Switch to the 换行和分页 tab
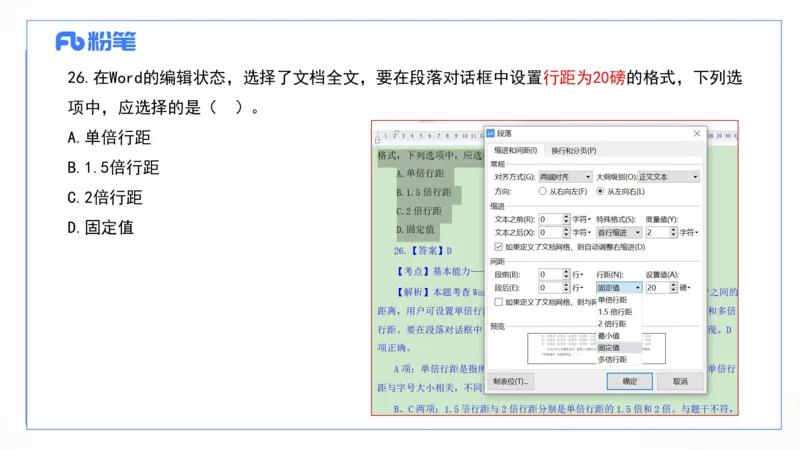The image size is (800, 450). pyautogui.click(x=573, y=151)
